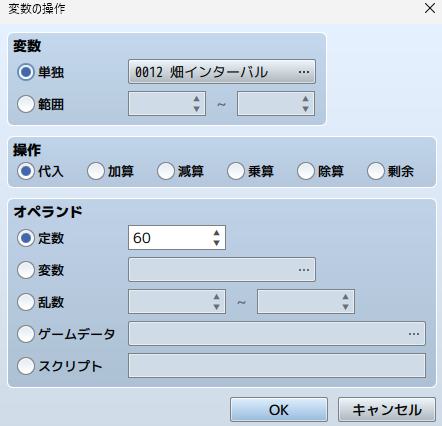Screen dimensions: 442x426
Task: Click the game data selector field
Action: [277, 333]
